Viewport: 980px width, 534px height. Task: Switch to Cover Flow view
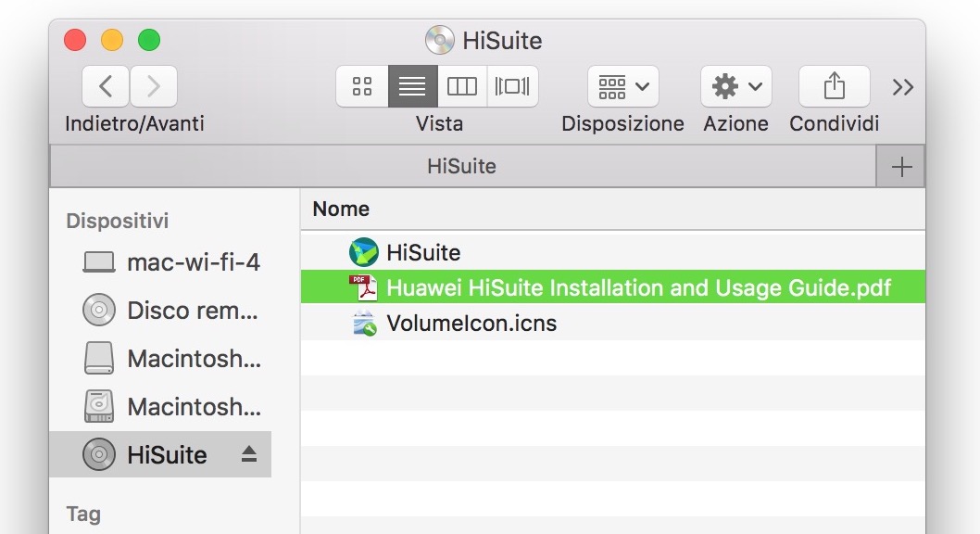512,87
